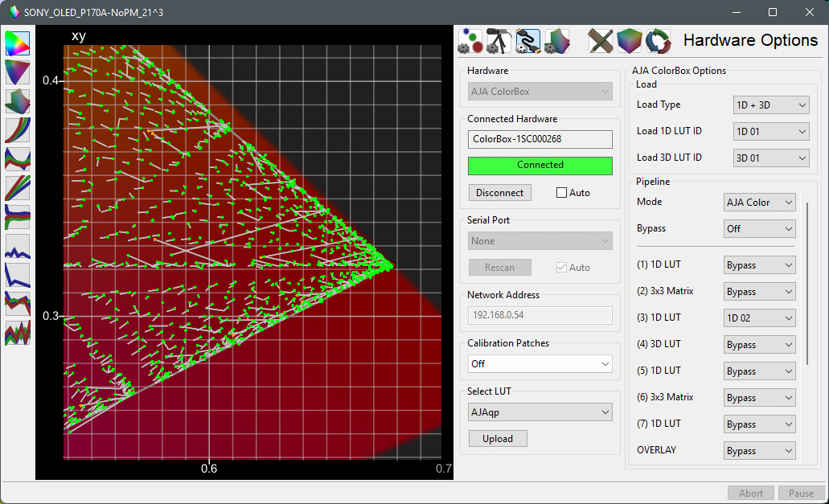Click the circular arrows conversion icon
829x504 pixels.
(658, 41)
